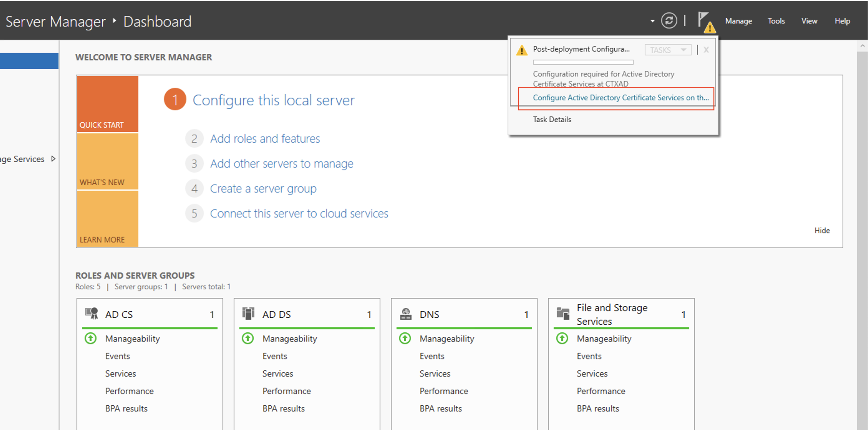
Task: Open the Manage menu
Action: coord(738,21)
